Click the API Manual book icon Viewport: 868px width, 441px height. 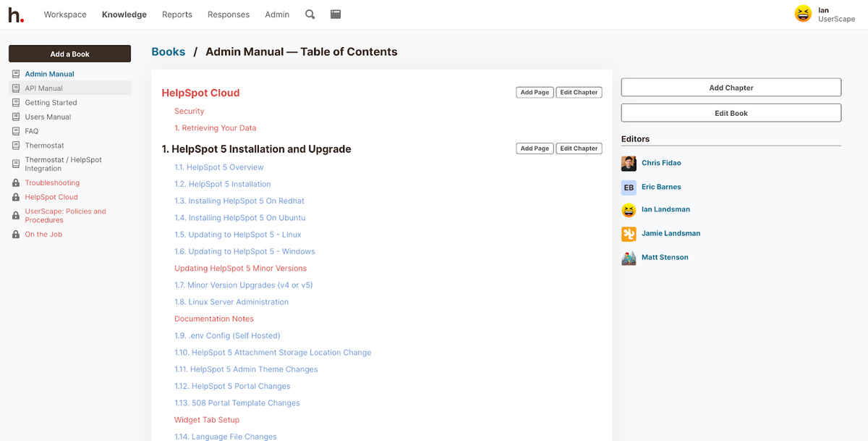[16, 88]
